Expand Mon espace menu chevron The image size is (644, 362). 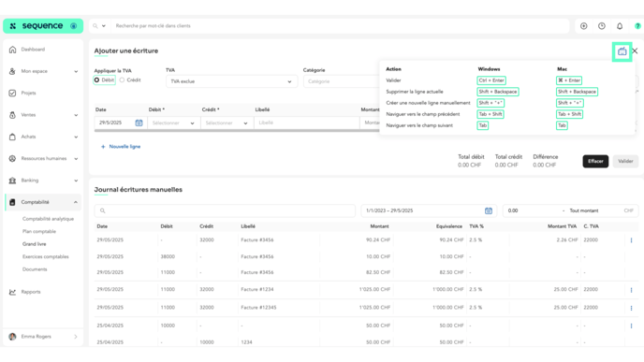(x=76, y=71)
